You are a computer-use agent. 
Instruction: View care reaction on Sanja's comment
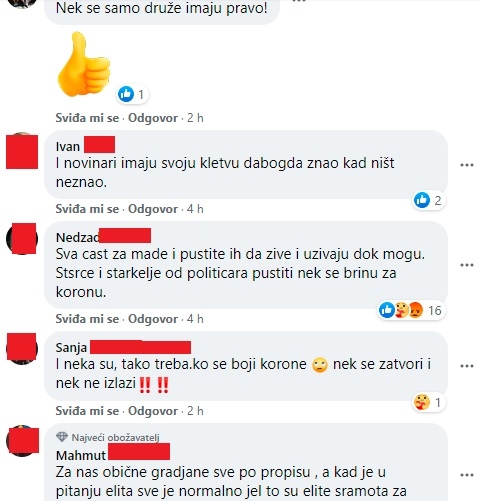(x=428, y=402)
